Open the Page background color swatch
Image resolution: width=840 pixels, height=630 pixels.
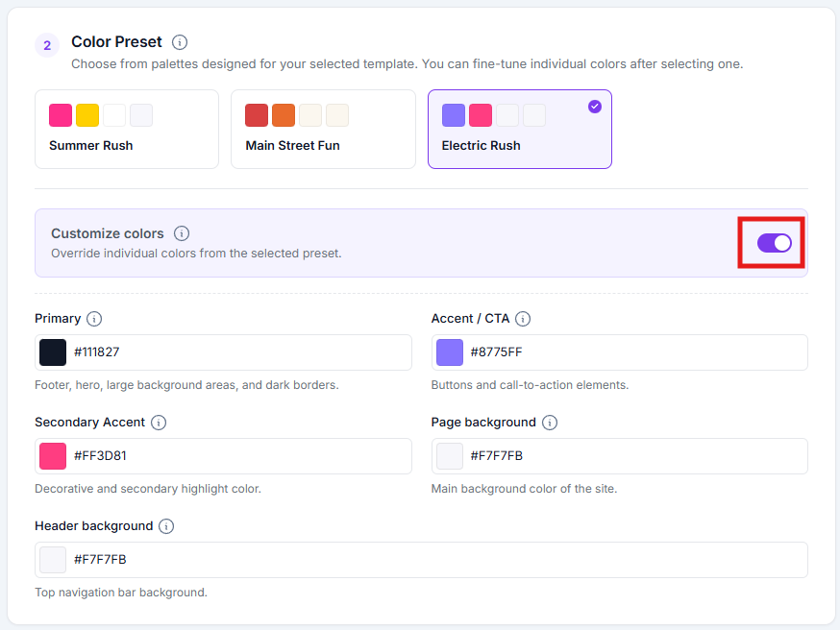point(450,456)
